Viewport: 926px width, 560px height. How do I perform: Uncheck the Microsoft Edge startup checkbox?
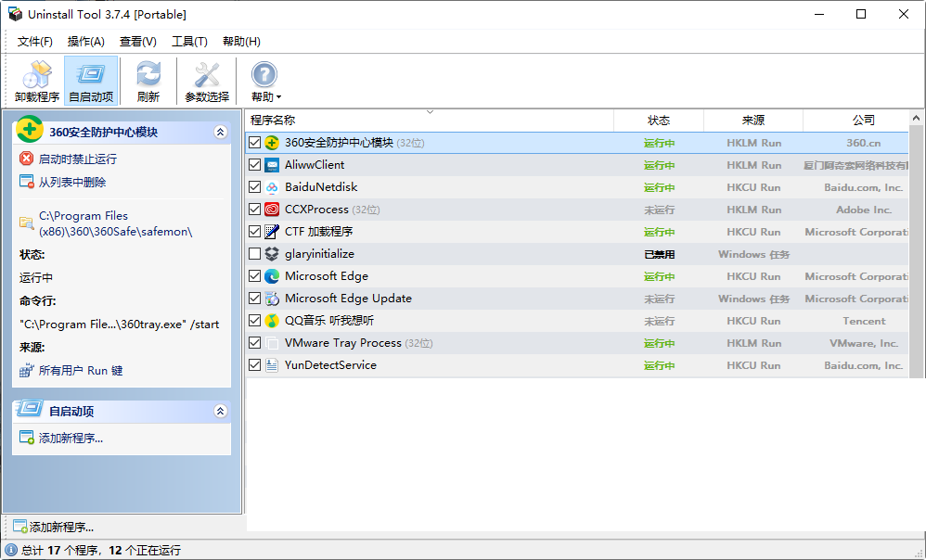[x=254, y=276]
